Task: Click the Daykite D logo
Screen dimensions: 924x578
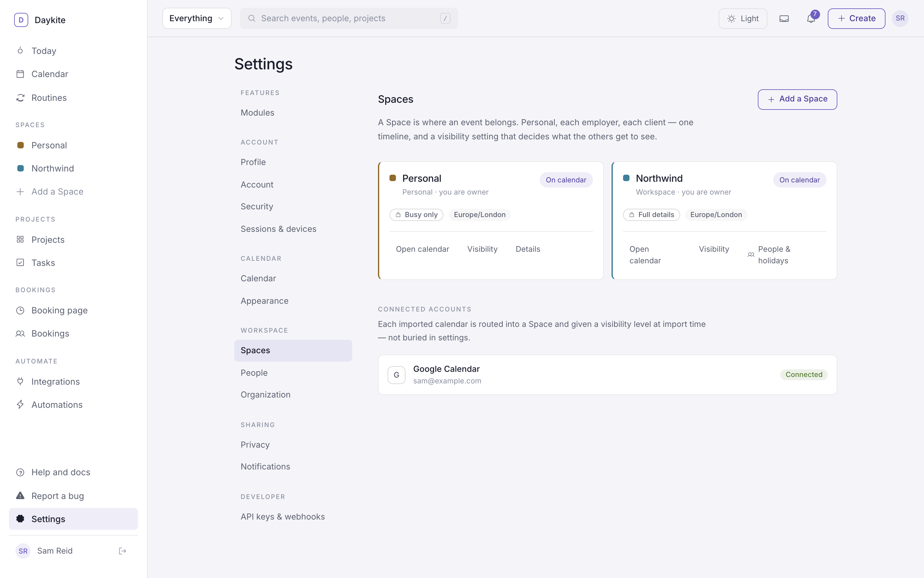Action: click(21, 20)
